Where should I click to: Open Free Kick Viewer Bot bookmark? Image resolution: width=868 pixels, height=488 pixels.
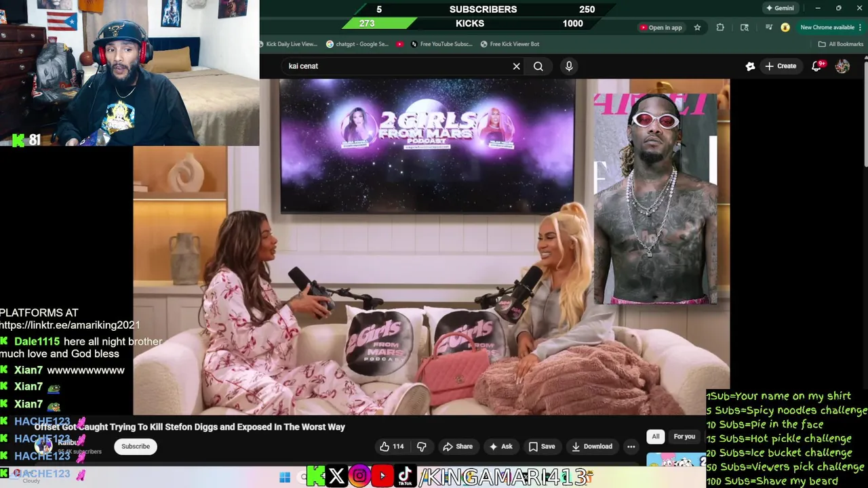[510, 44]
